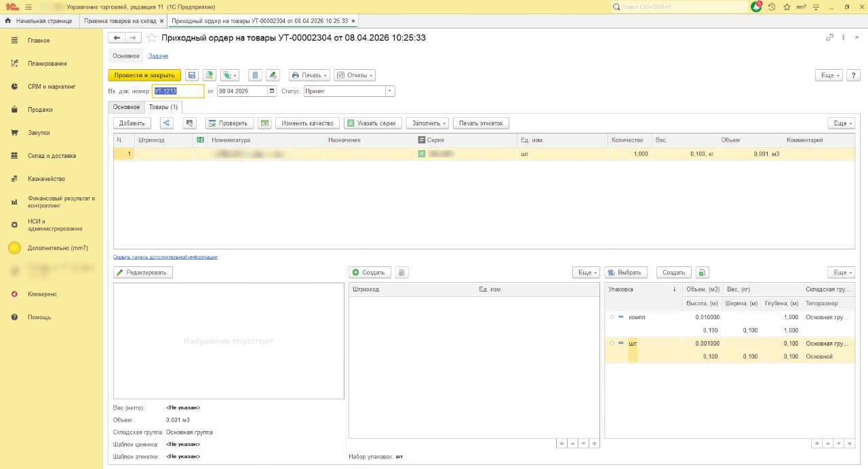Select the radio marker for шт packaging

612,343
